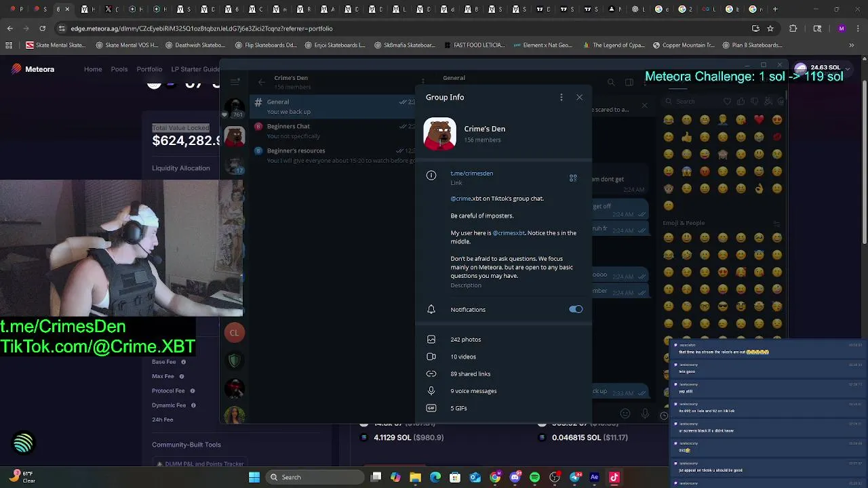Open Crime's Den bear chat in sidebar
Viewport: 868px width, 488px height.
coord(235,136)
